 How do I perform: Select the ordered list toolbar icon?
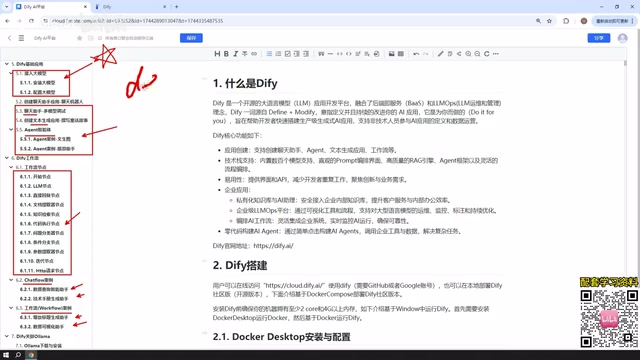click(x=278, y=54)
